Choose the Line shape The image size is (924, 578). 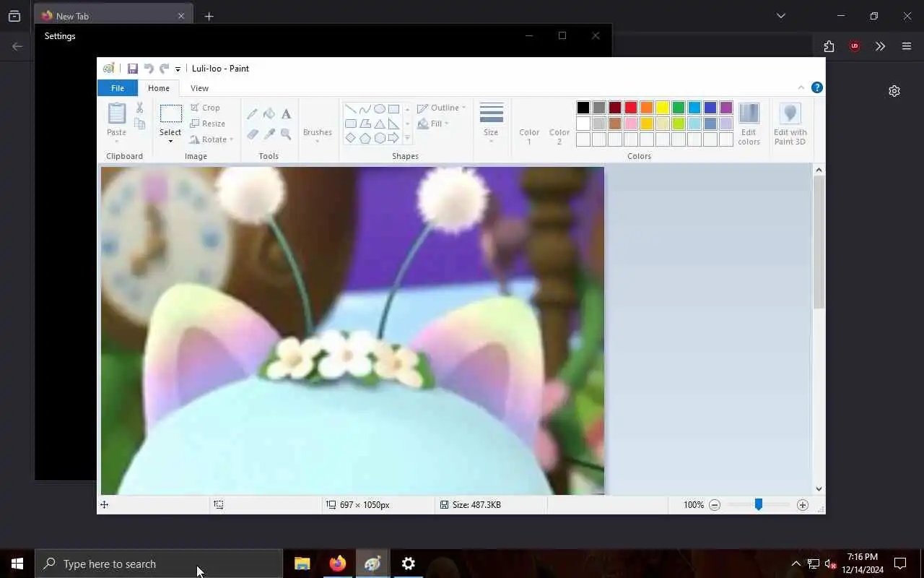click(350, 109)
